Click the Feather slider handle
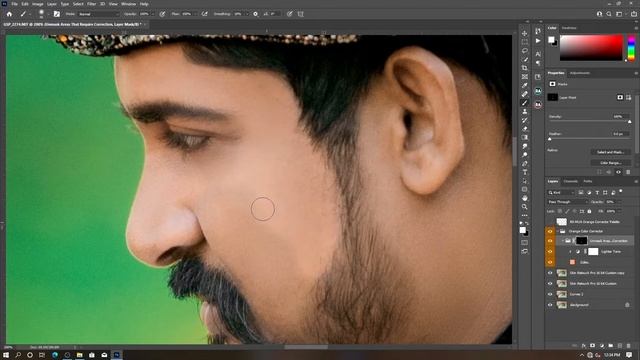 (549, 139)
